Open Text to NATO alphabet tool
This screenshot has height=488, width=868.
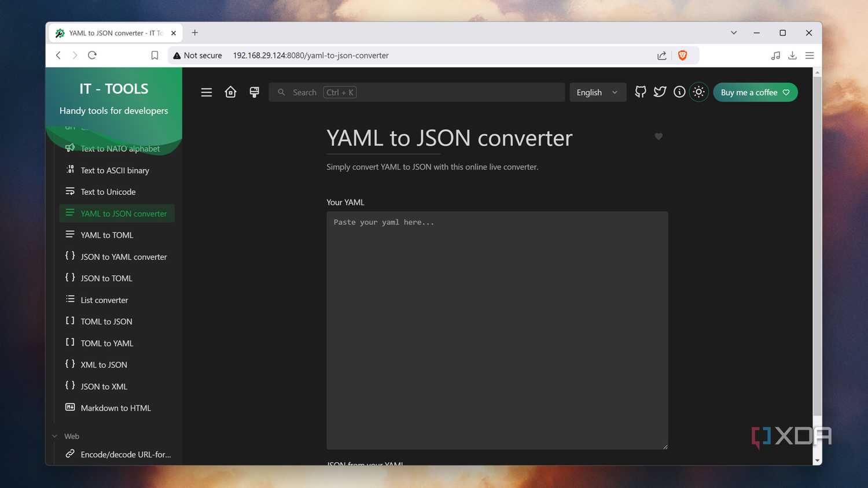coord(117,149)
